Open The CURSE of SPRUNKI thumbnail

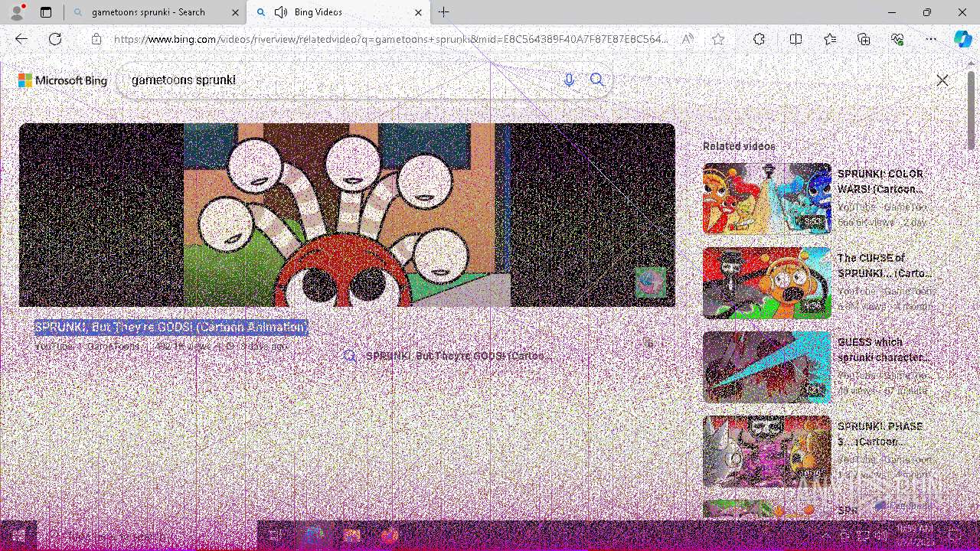766,282
